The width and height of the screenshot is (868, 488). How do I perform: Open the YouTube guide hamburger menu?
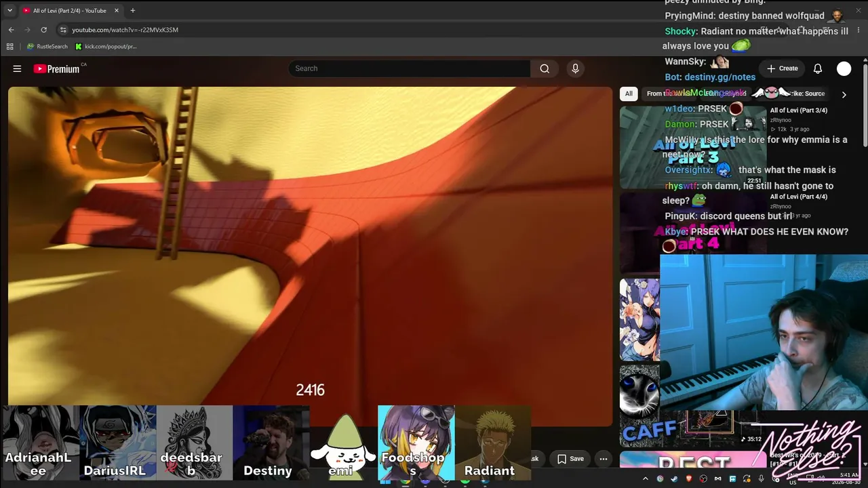(17, 68)
